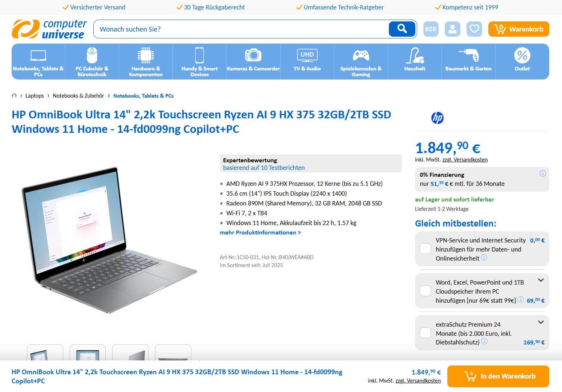Screen dimensions: 562x392
Task: Open the Outlet category menu
Action: 522,62
